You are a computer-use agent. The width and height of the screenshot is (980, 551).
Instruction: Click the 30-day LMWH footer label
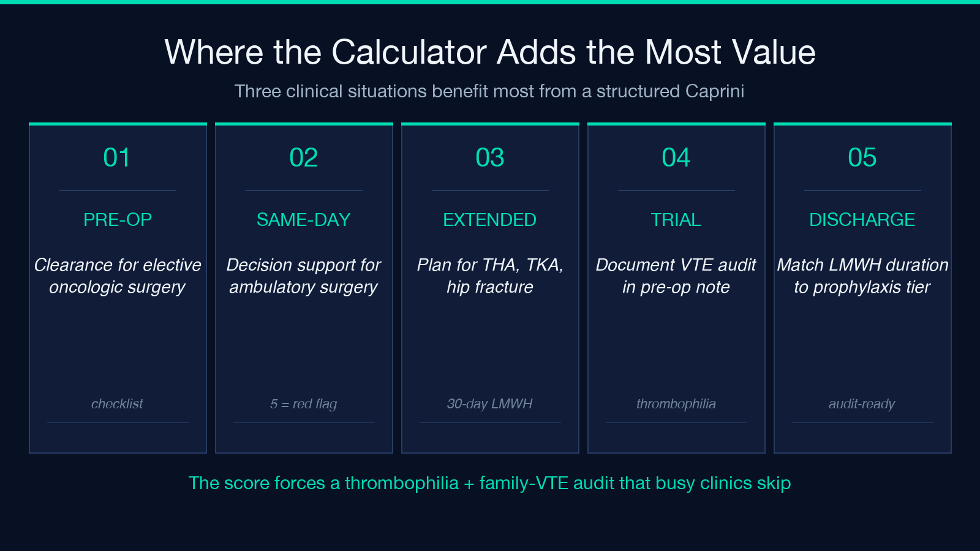(x=490, y=404)
